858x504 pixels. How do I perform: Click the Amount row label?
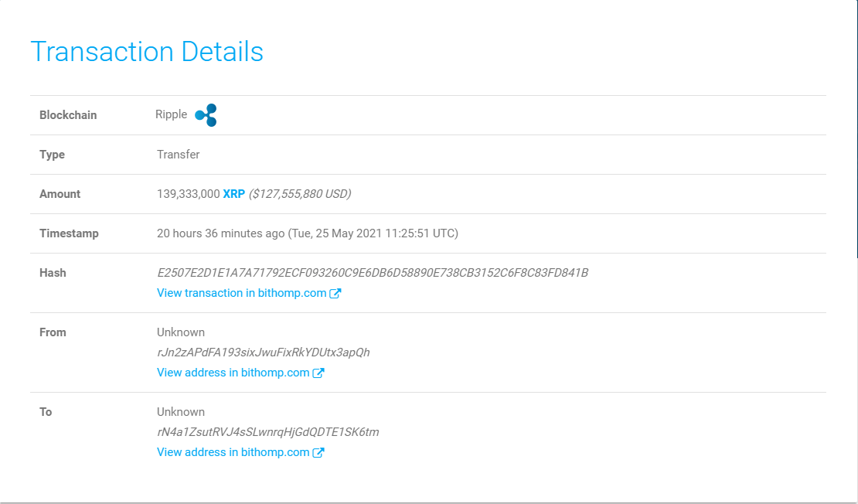(x=60, y=193)
